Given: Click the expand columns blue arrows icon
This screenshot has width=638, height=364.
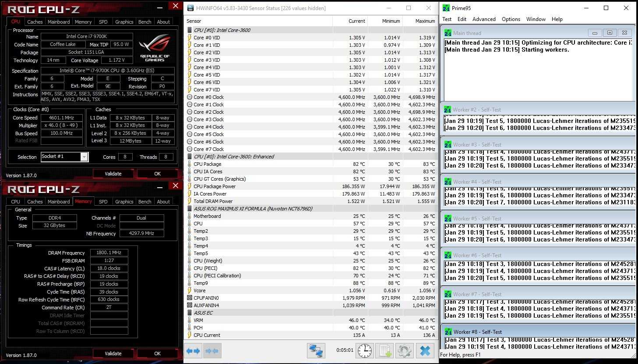Looking at the screenshot, I should point(193,351).
